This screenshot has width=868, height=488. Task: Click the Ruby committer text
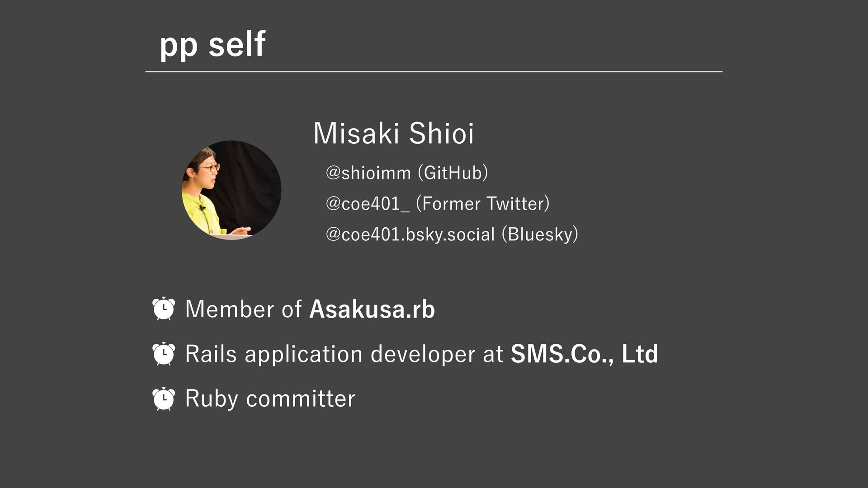click(x=270, y=399)
